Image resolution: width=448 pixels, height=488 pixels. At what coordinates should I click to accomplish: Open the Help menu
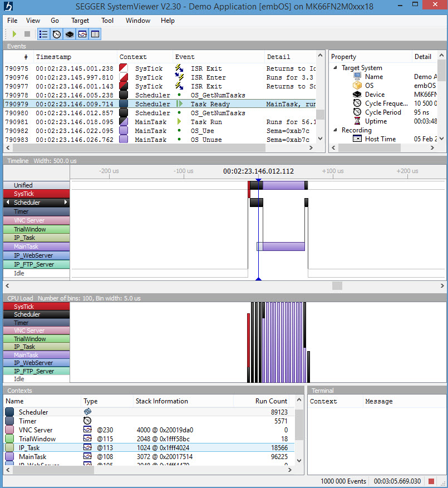point(168,21)
